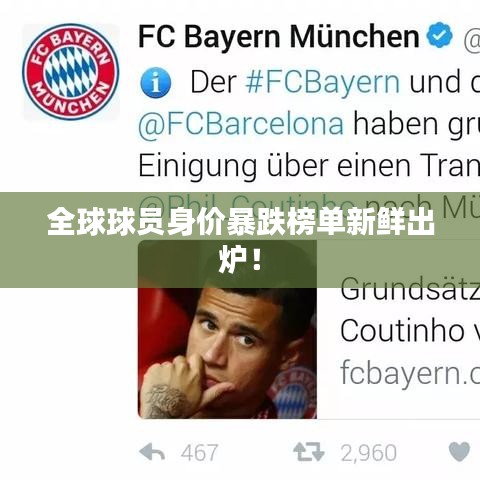Open the #FCBayern hashtag
This screenshot has height=480, width=480.
(x=323, y=83)
